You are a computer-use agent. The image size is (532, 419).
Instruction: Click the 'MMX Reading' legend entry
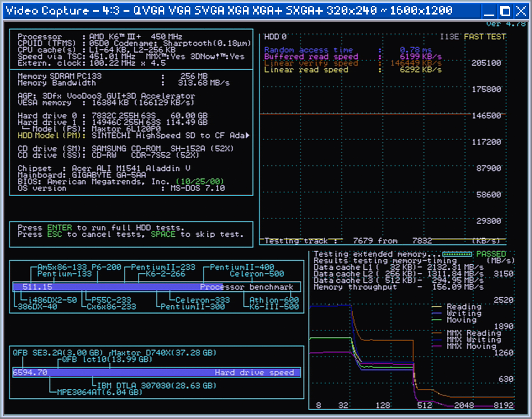coord(467,333)
